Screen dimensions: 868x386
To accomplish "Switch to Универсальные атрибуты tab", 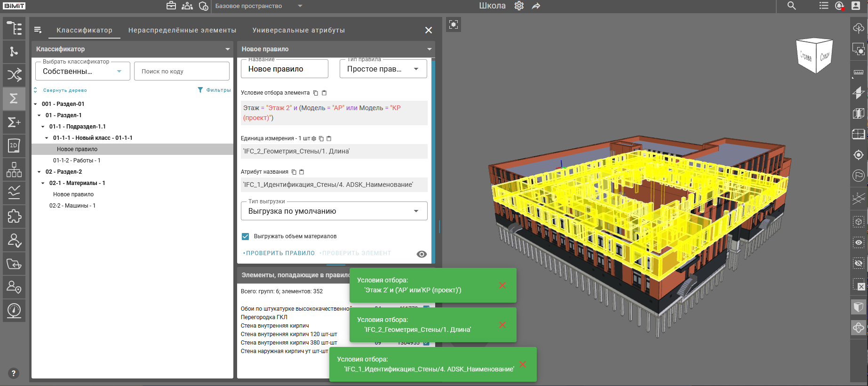I will tap(298, 30).
